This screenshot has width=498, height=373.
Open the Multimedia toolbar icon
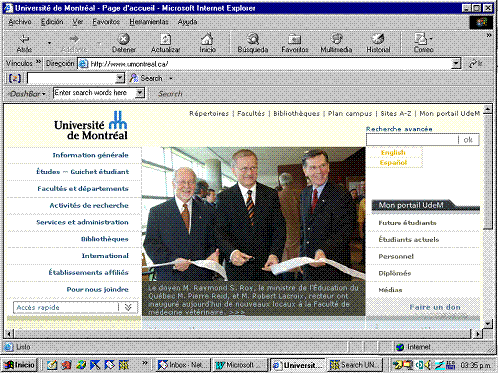336,39
